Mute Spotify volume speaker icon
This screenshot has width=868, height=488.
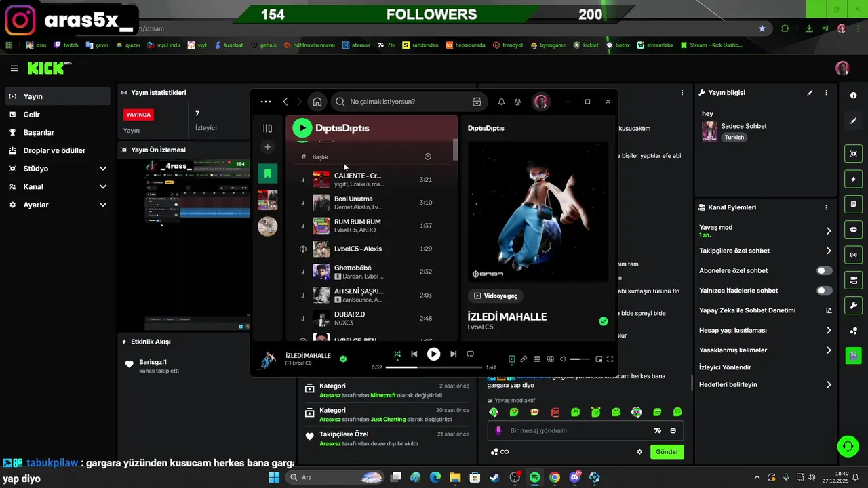(x=563, y=359)
